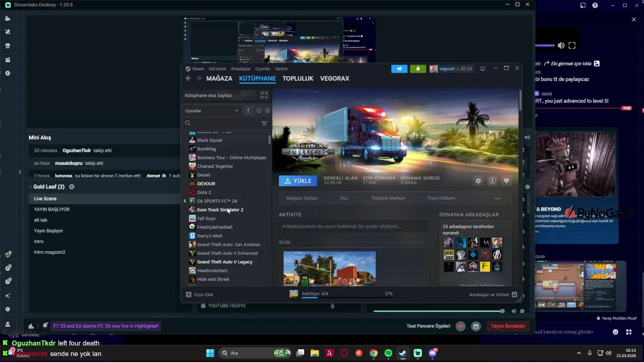Expand the Oyunlar library category dropdown
Screen dimensions: 644x362
[212, 111]
